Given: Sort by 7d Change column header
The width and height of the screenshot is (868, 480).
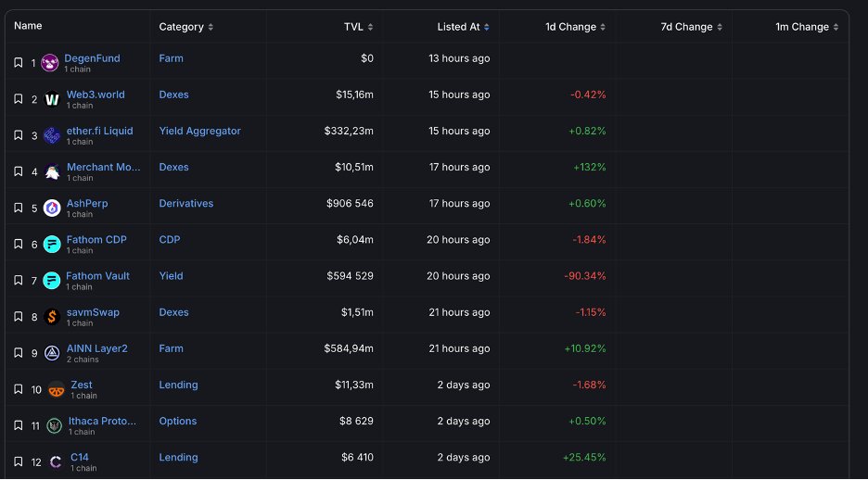Looking at the screenshot, I should tap(692, 27).
